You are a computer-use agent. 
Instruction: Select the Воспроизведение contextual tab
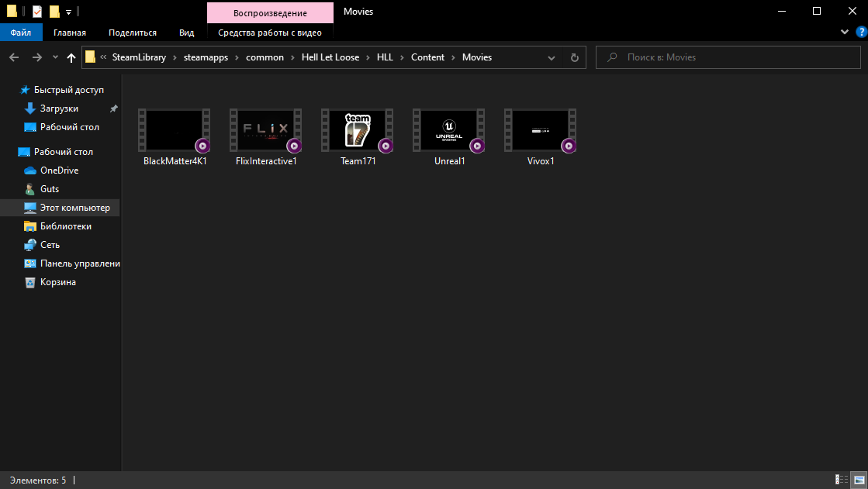tap(270, 12)
